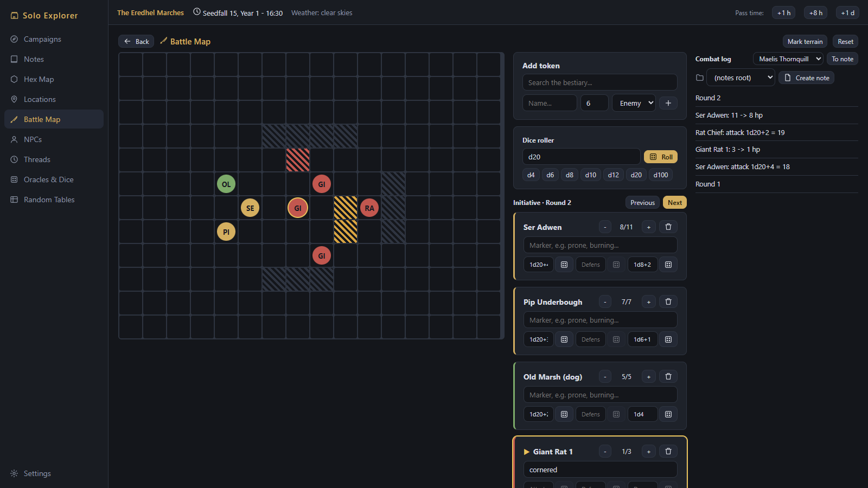Open the Maelis Thornquill character dropdown
Viewport: 868px width, 488px height.
[x=788, y=59]
